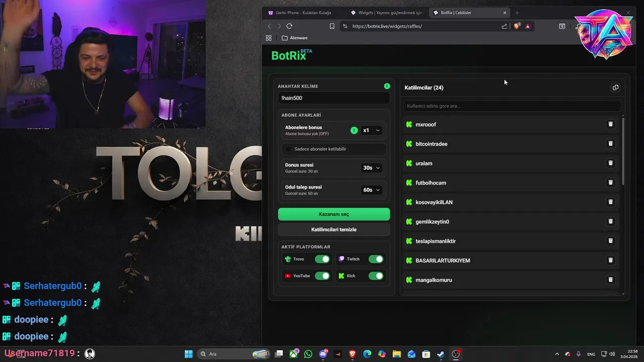Delete mangalkomuru entry
Image resolution: width=644 pixels, height=362 pixels.
(610, 280)
